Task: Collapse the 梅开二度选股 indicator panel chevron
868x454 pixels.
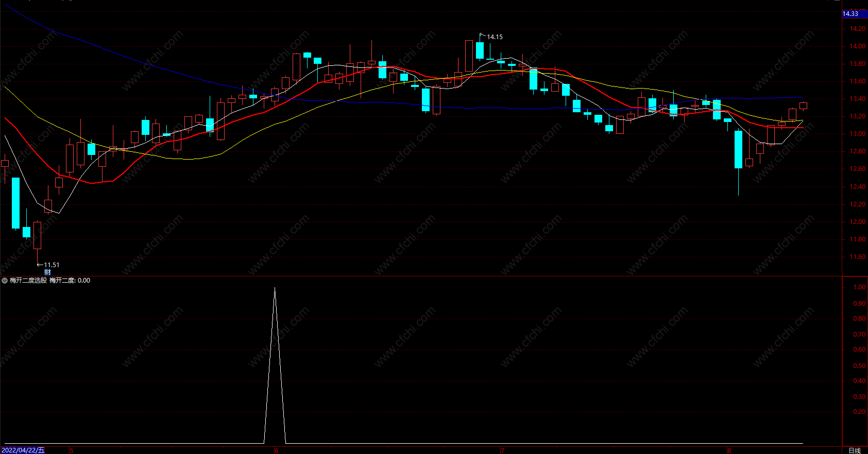Action: (x=5, y=281)
